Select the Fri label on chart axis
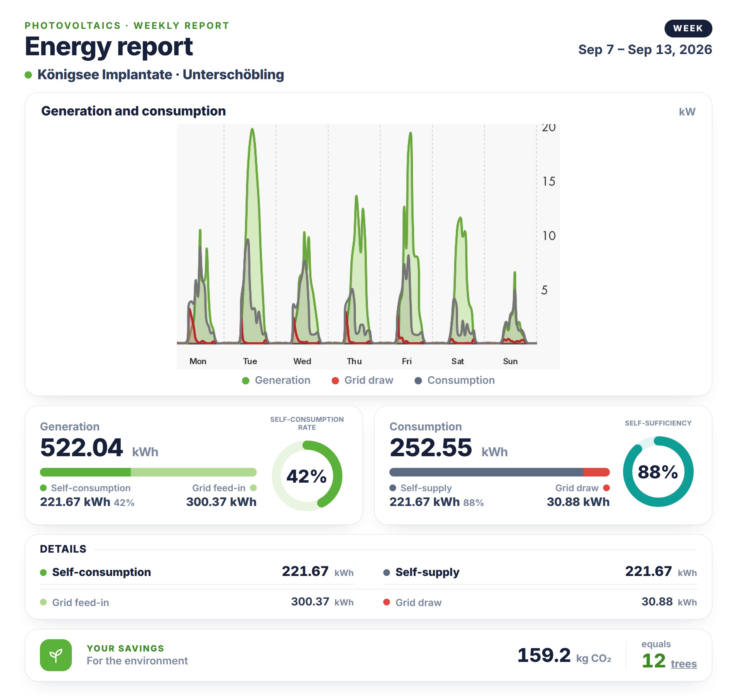This screenshot has height=700, width=737. coord(407,361)
